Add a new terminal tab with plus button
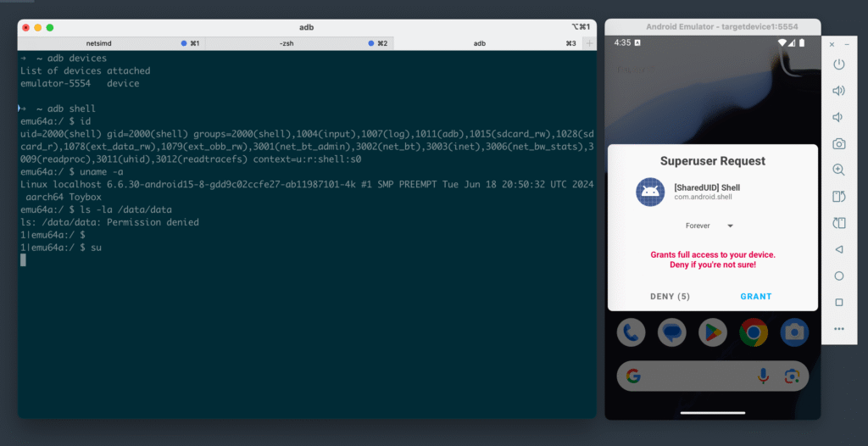Screen dimensions: 868x446 click(x=589, y=42)
